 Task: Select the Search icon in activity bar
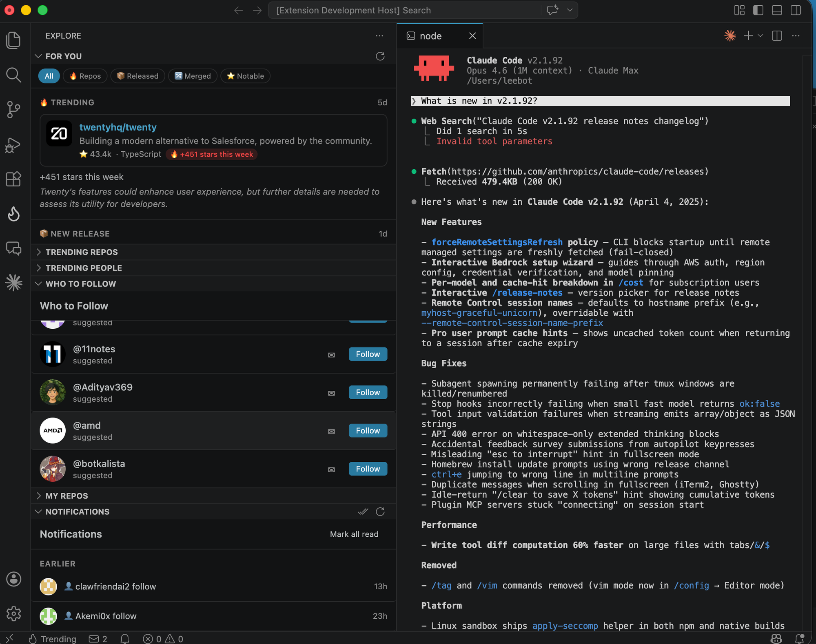[13, 75]
